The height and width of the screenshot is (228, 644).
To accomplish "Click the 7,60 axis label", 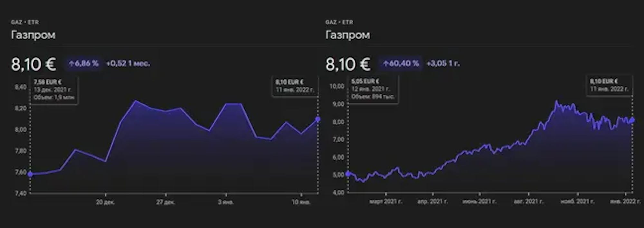I will coord(21,172).
